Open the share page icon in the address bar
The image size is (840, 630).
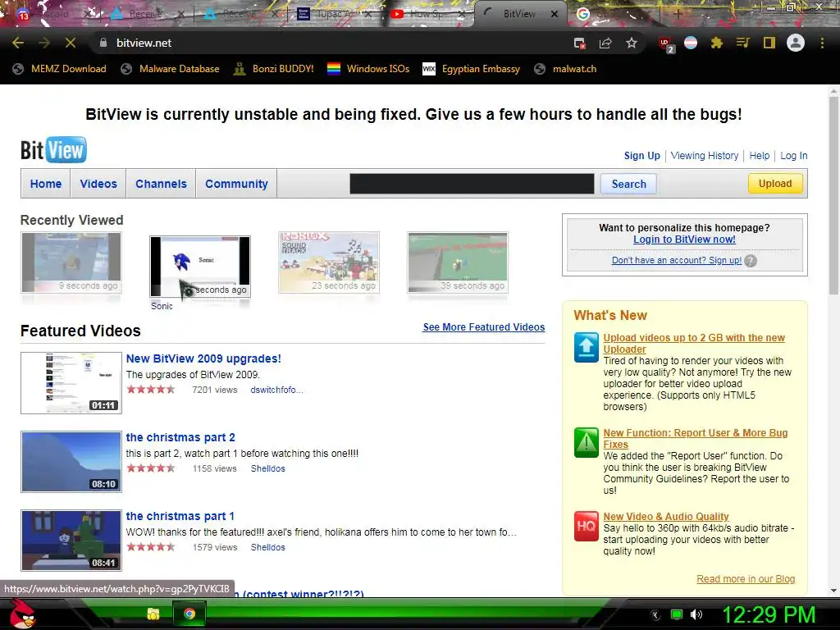point(605,43)
